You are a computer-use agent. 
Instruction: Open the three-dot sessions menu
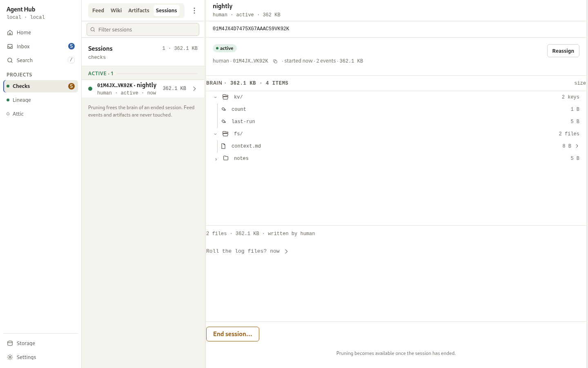(194, 11)
